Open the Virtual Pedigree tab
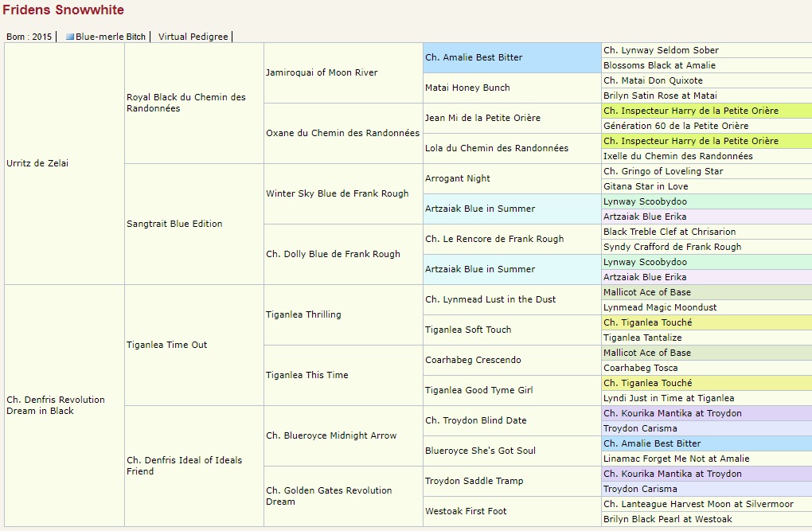This screenshot has width=812, height=531. pos(193,37)
